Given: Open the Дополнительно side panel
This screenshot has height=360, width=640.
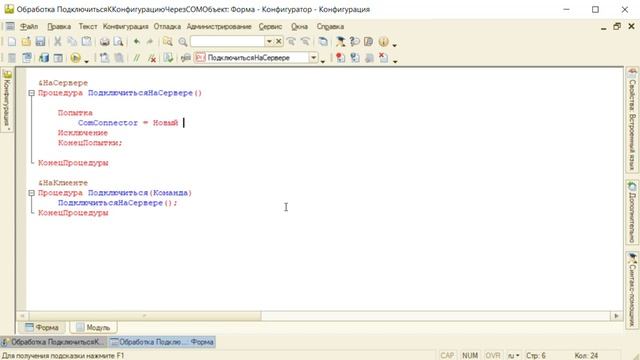Looking at the screenshot, I should pyautogui.click(x=632, y=212).
